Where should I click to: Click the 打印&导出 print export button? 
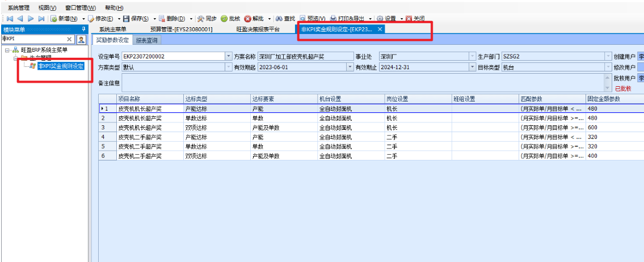pyautogui.click(x=347, y=19)
